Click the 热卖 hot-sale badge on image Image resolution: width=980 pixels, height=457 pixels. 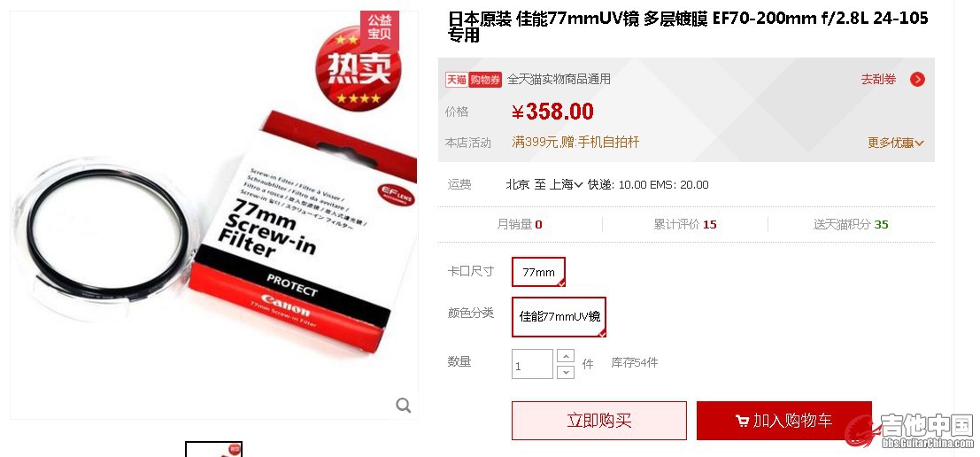tap(359, 70)
